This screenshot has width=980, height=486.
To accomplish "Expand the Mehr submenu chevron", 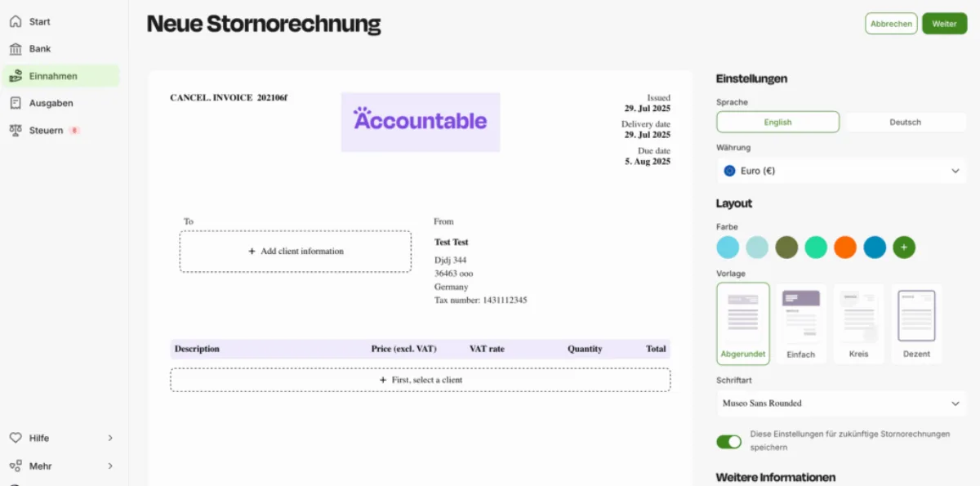I will [110, 466].
